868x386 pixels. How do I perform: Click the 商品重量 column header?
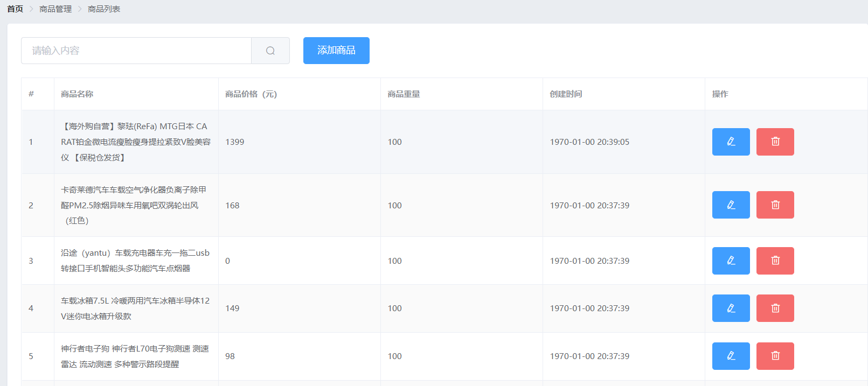[404, 94]
